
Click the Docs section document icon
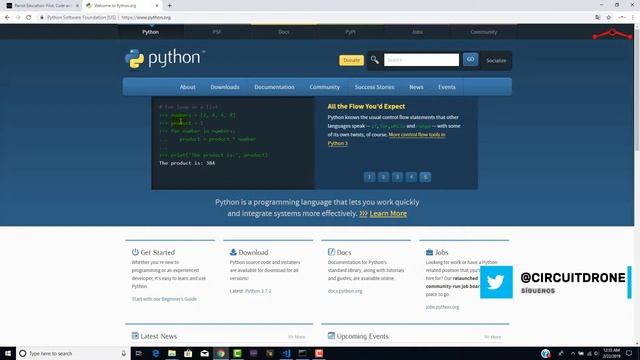pyautogui.click(x=331, y=252)
